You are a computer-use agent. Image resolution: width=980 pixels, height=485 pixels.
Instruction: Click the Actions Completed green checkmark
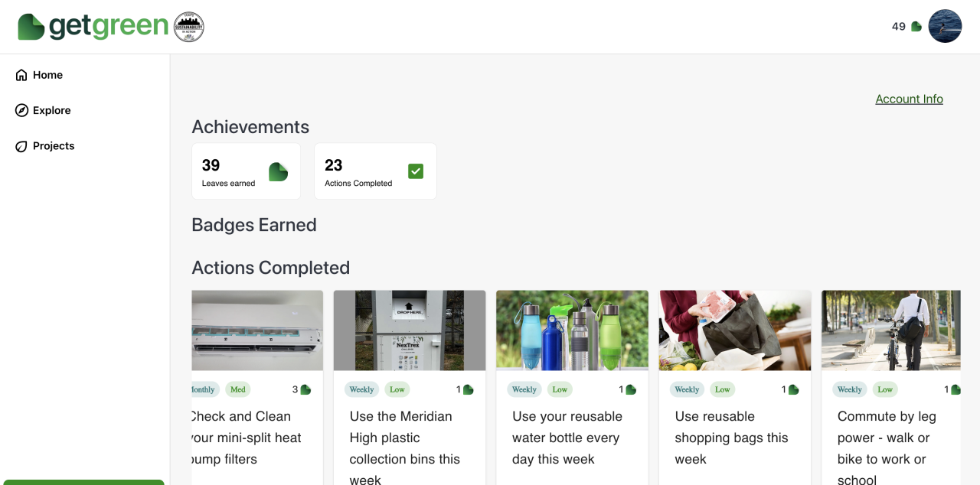(x=416, y=171)
